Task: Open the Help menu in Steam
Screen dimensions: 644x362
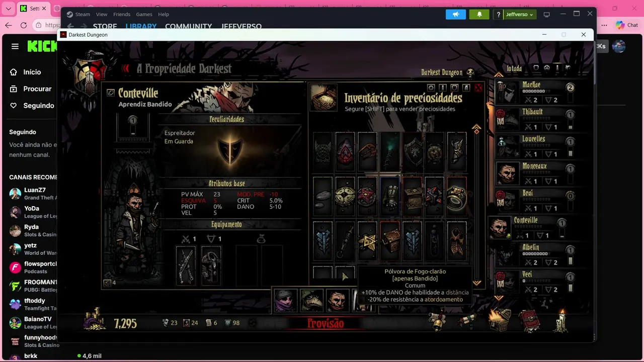Action: pos(164,14)
